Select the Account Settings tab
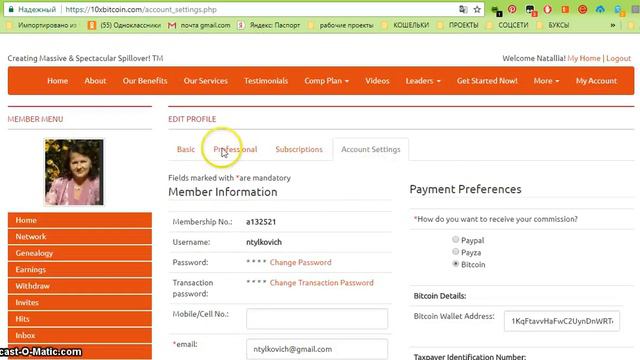This screenshot has width=640, height=360. [371, 149]
